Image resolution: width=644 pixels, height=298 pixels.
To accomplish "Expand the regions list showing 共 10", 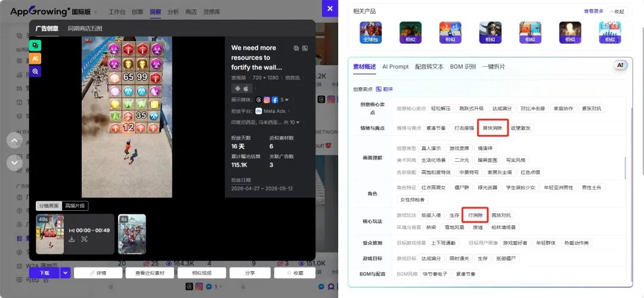I will (292, 122).
